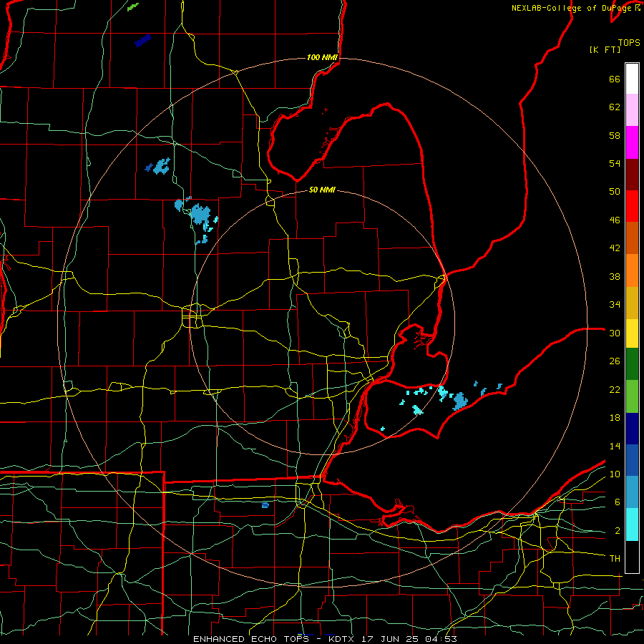The width and height of the screenshot is (644, 644).
Task: Click the '17 JUN 25 04:53' timestamp
Action: [x=409, y=639]
